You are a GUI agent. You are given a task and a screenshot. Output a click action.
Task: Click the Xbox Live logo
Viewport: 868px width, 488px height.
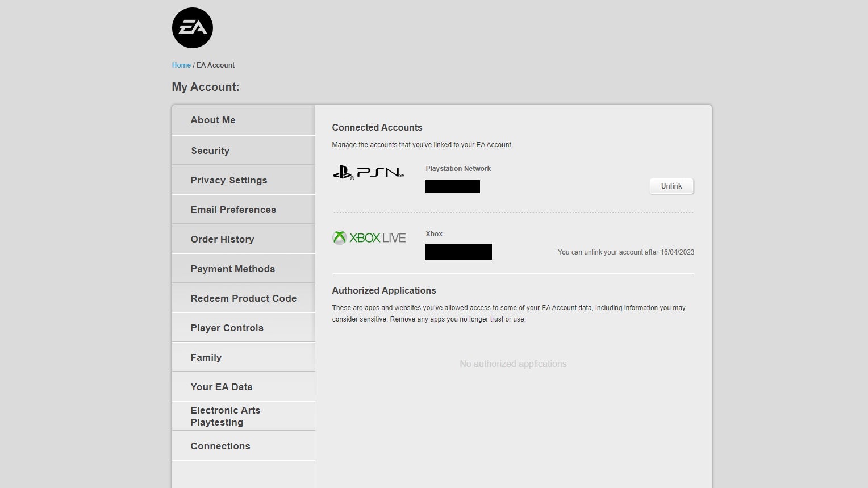(x=369, y=238)
